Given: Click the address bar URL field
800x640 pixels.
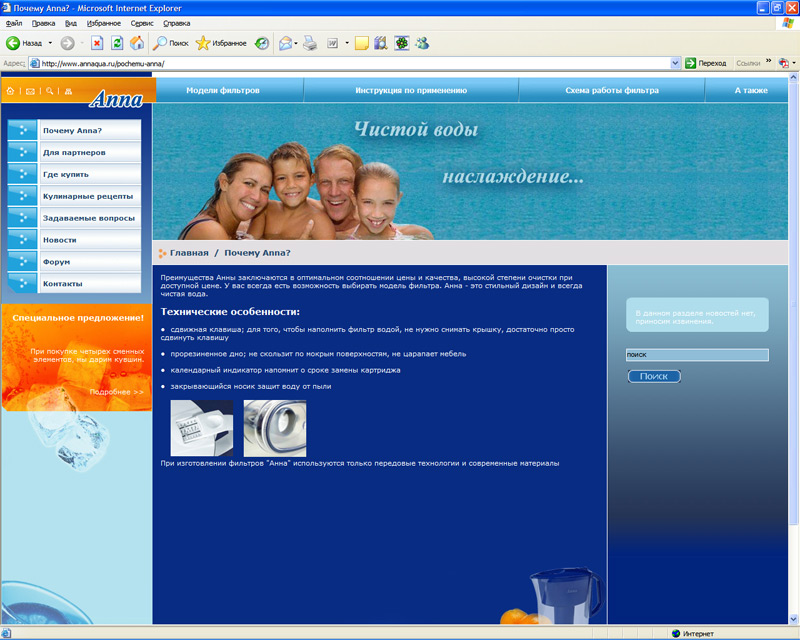Looking at the screenshot, I should [355, 64].
